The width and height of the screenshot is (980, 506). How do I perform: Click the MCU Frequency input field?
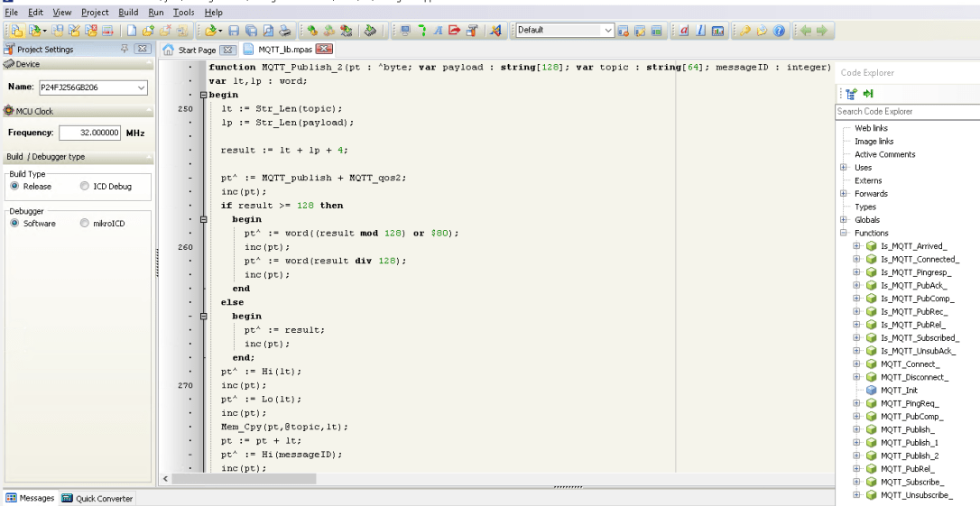(x=90, y=133)
